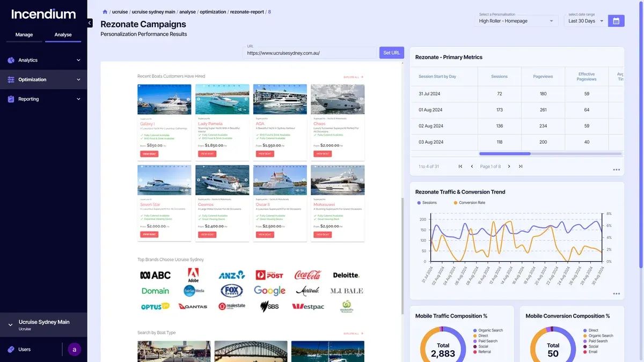Open Primary Metrics panel options menu

(x=616, y=169)
